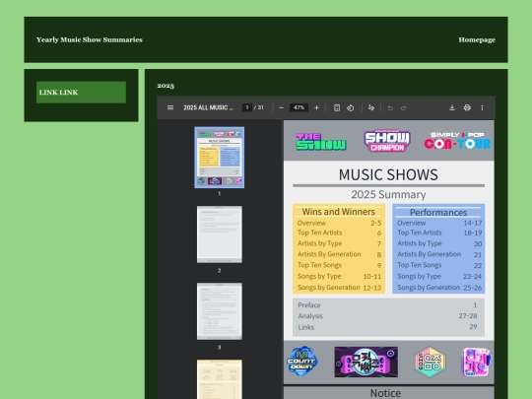Click Performances Songs by Type 23-24 entry
Screen dimensions: 532x399
(x=439, y=277)
